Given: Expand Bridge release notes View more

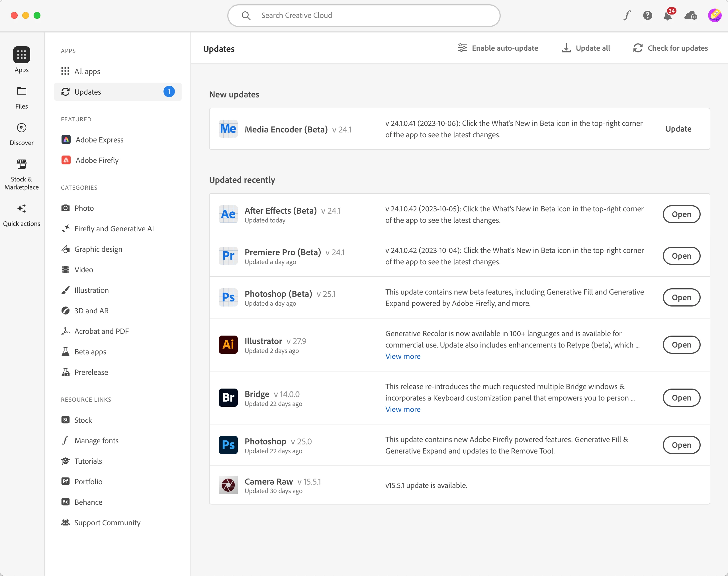Looking at the screenshot, I should coord(403,409).
